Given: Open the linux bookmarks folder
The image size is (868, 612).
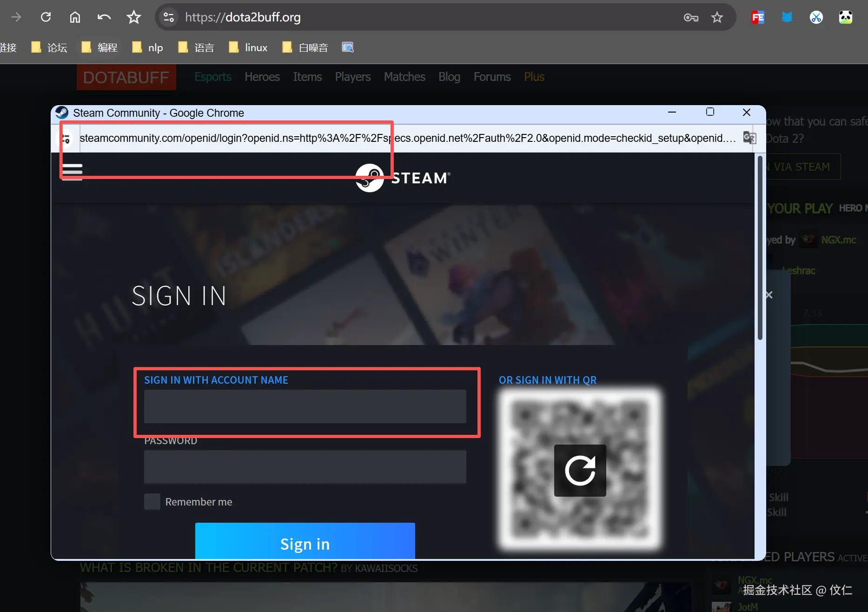Looking at the screenshot, I should tap(248, 47).
